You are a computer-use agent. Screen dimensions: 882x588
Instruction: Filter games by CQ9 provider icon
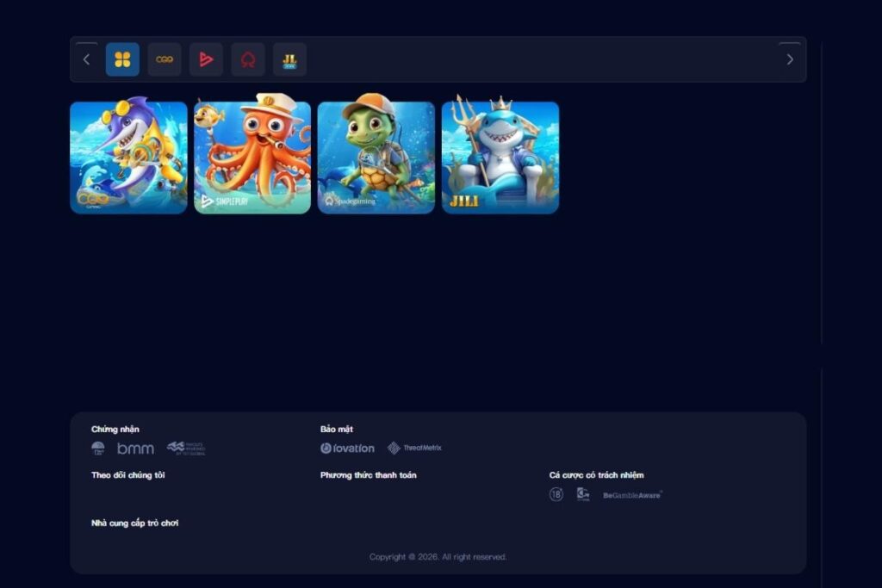164,59
